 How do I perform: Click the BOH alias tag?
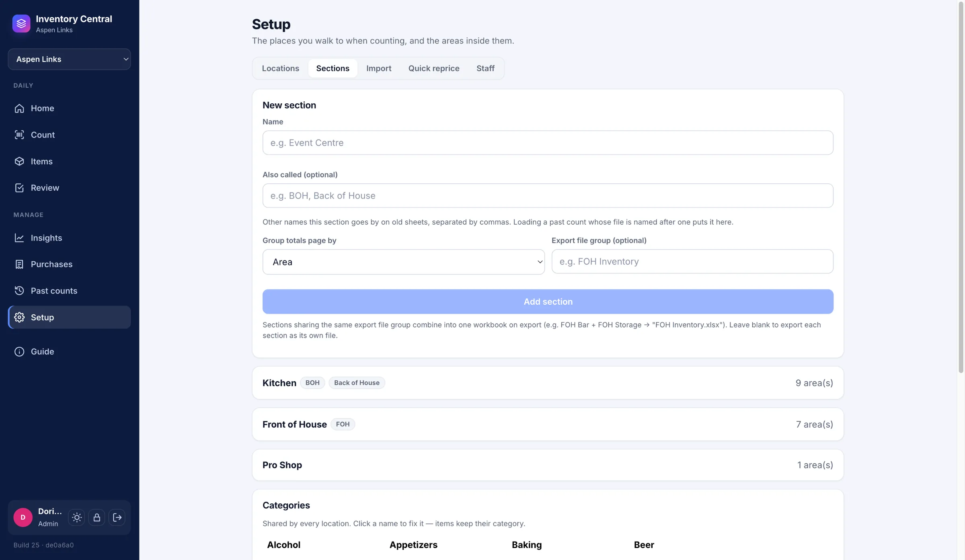click(x=312, y=383)
